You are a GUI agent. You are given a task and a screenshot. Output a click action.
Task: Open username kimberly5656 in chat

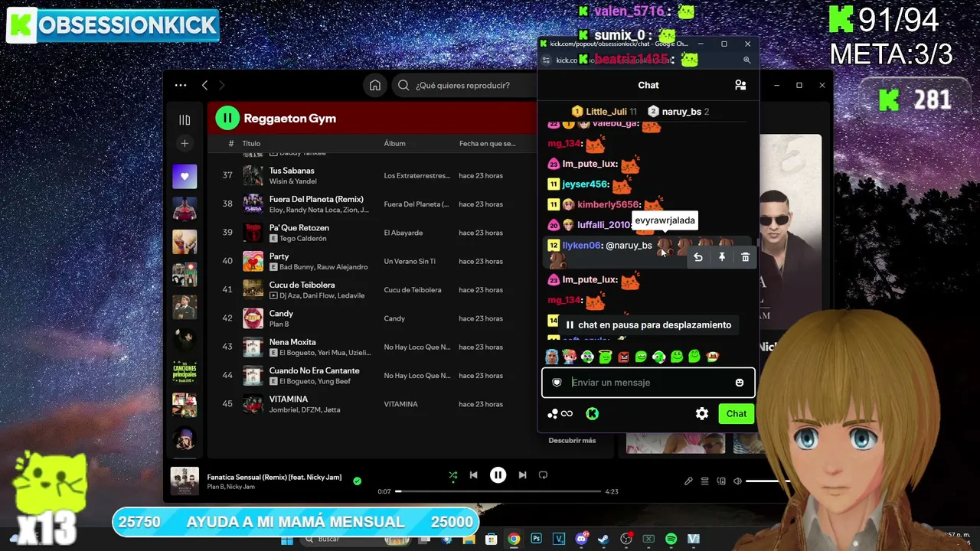(x=608, y=205)
